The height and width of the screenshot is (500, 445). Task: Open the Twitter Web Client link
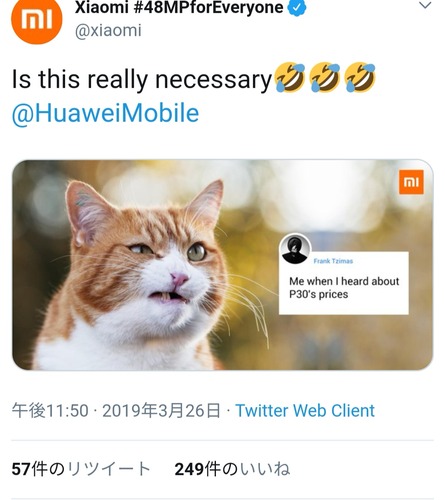pyautogui.click(x=305, y=410)
